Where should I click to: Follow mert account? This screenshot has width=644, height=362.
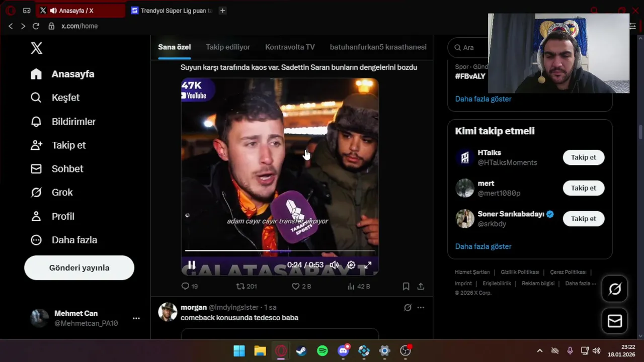(x=583, y=188)
